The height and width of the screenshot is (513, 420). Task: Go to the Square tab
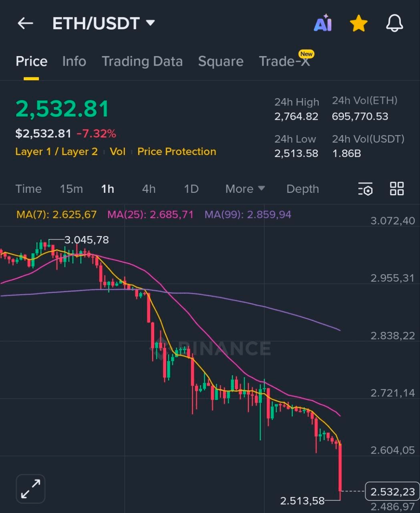tap(221, 61)
